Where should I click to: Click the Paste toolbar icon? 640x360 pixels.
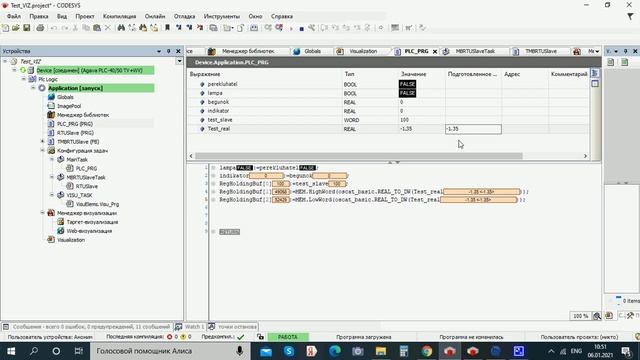[x=97, y=28]
